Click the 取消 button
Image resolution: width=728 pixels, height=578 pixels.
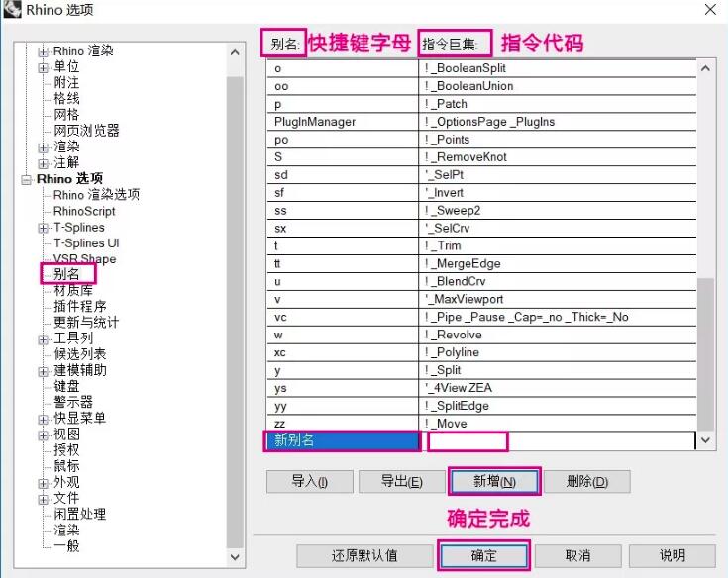click(578, 556)
